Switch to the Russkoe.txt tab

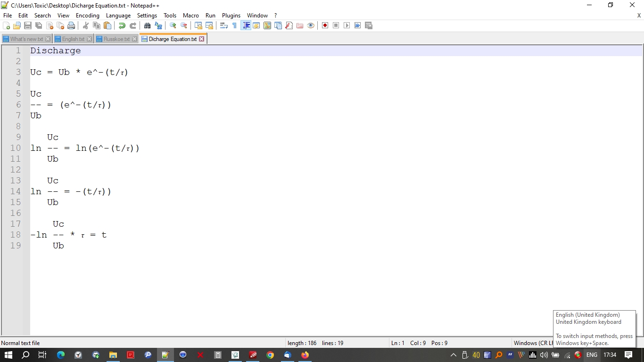click(116, 39)
